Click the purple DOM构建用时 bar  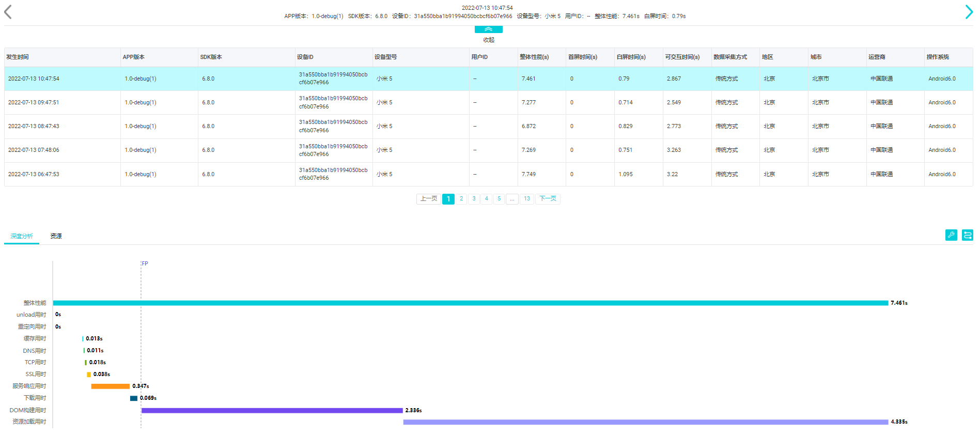coord(272,411)
